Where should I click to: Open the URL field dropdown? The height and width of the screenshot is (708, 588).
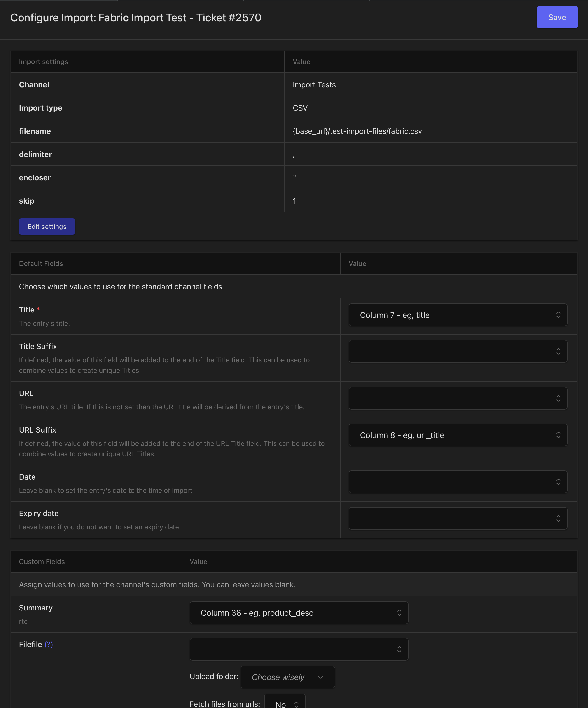(458, 398)
